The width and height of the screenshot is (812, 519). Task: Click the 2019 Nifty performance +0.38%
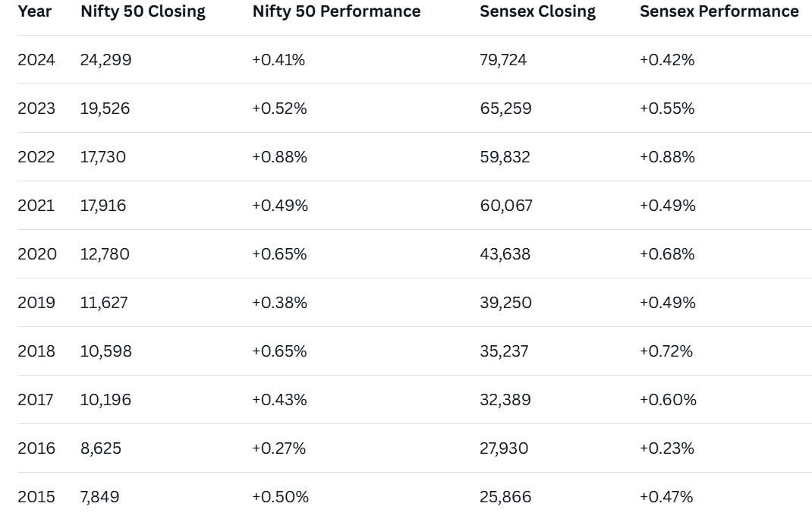click(279, 303)
